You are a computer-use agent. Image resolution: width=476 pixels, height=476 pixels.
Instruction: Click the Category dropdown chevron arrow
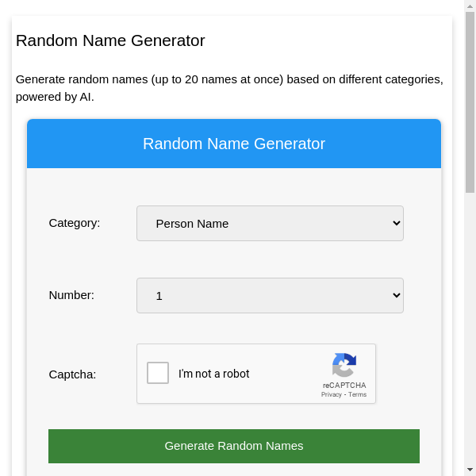click(397, 224)
